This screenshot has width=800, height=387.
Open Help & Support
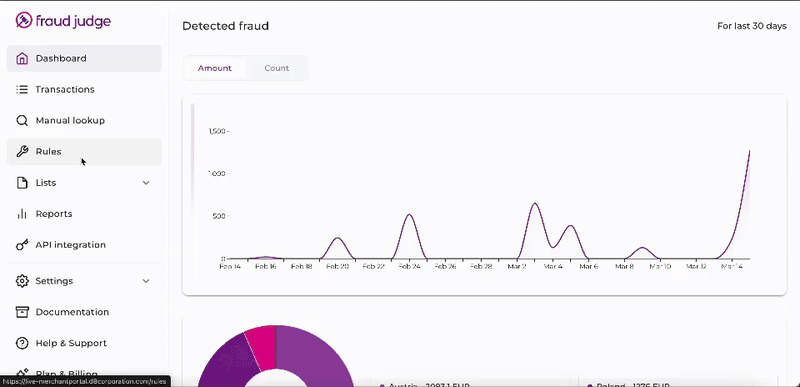(84, 343)
